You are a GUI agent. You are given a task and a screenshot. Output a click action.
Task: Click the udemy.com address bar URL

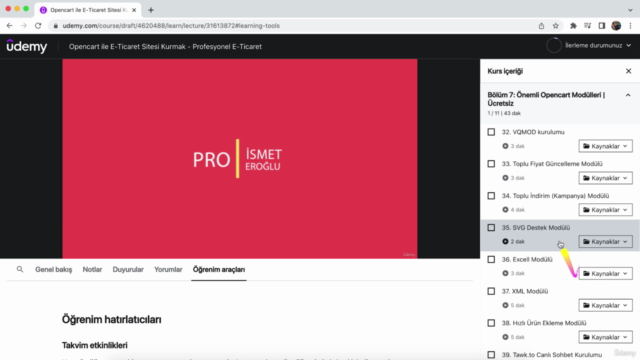click(x=171, y=26)
